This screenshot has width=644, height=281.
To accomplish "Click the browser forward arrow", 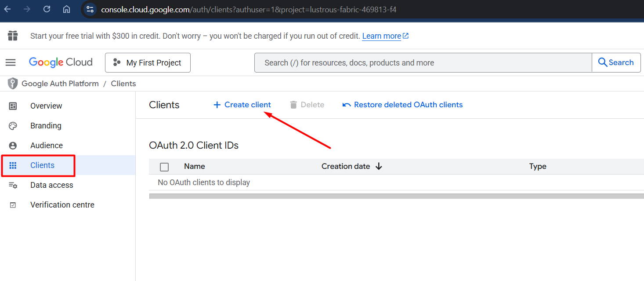I will (27, 9).
